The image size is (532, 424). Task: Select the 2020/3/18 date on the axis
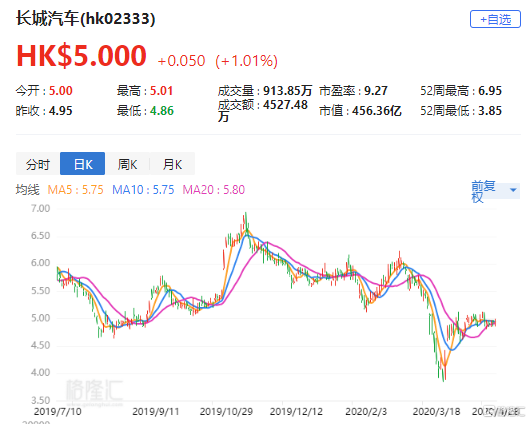coord(436,411)
